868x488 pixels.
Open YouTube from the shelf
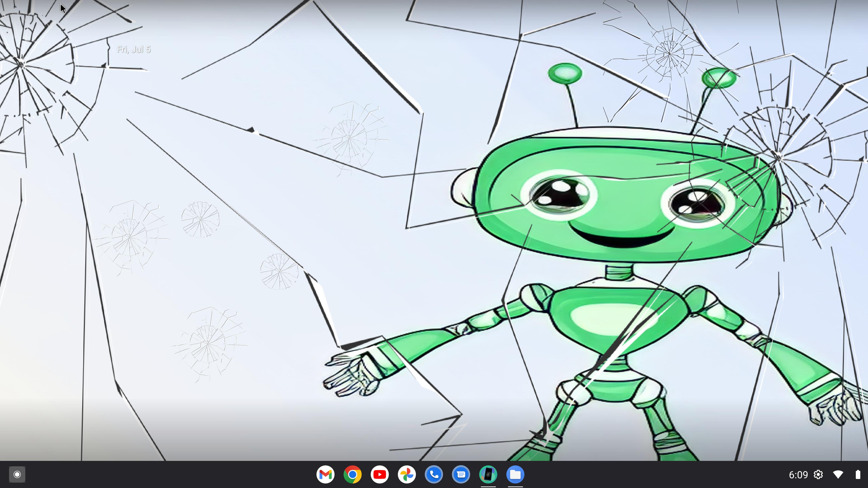tap(380, 474)
